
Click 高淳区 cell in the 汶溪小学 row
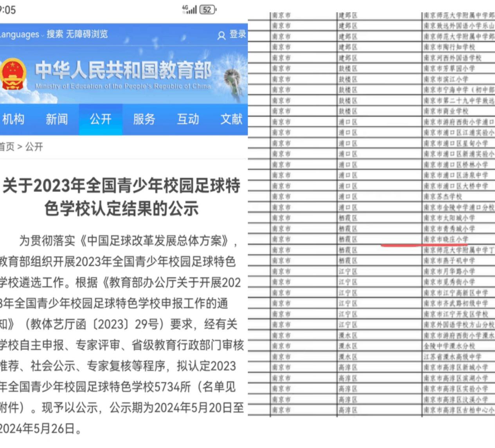pyautogui.click(x=348, y=399)
